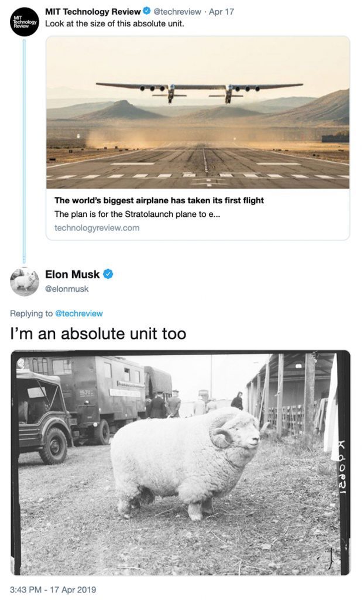Click the 3:43 PM - 17 Apr 2019 timestamp
Viewport: 364px width, 600px height.
(53, 589)
